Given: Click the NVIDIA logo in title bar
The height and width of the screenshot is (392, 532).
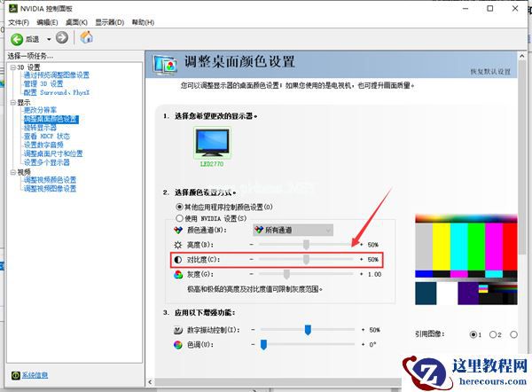Looking at the screenshot, I should coord(13,8).
